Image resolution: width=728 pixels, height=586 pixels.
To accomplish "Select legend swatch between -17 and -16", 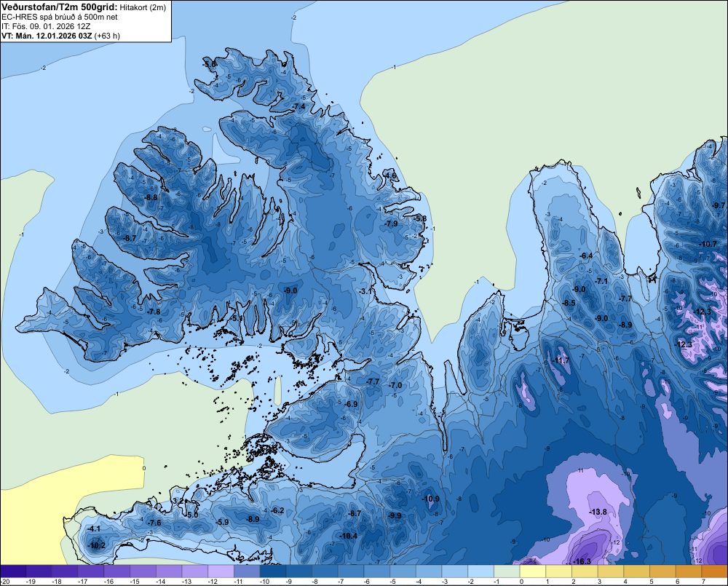I will pos(91,571).
